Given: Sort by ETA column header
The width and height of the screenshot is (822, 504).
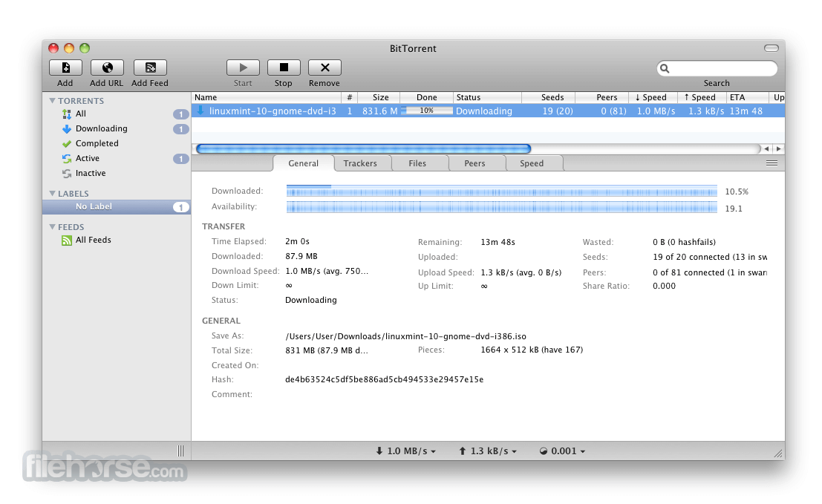Looking at the screenshot, I should (747, 97).
